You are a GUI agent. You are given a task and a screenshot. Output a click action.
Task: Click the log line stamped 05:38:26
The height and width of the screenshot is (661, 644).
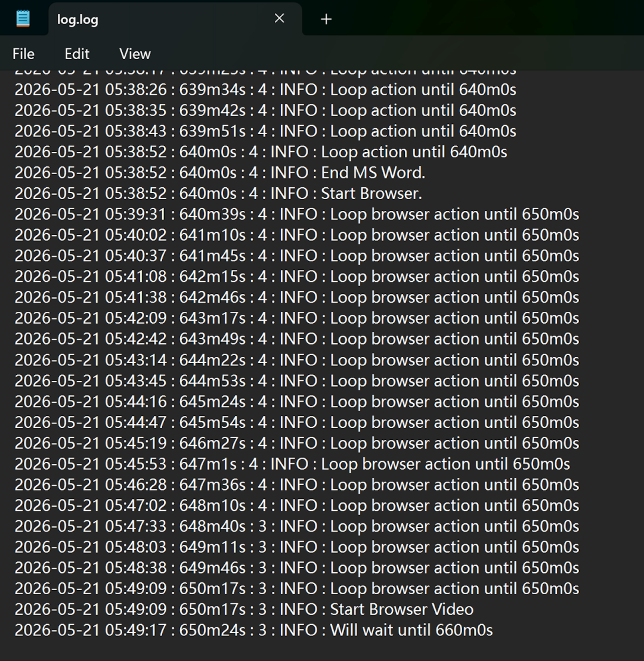point(265,90)
